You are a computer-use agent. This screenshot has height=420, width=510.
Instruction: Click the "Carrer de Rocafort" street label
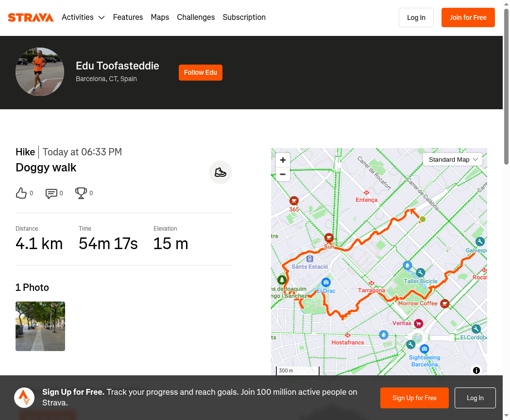pyautogui.click(x=374, y=173)
